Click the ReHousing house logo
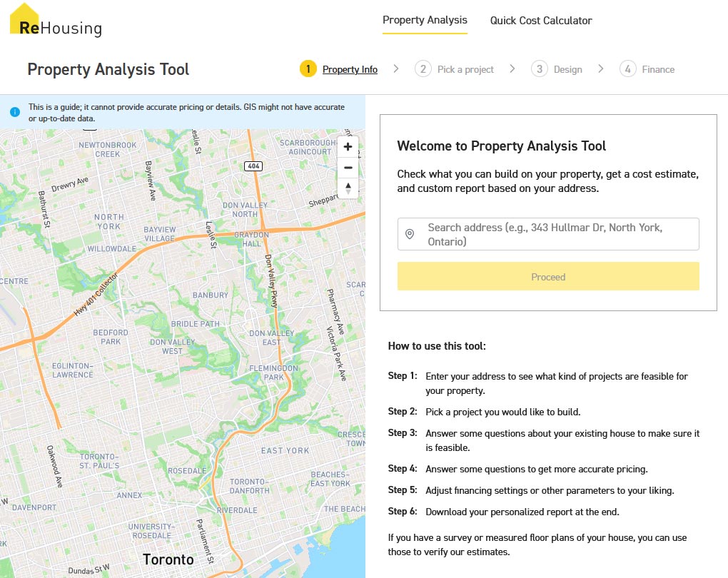 pos(56,20)
